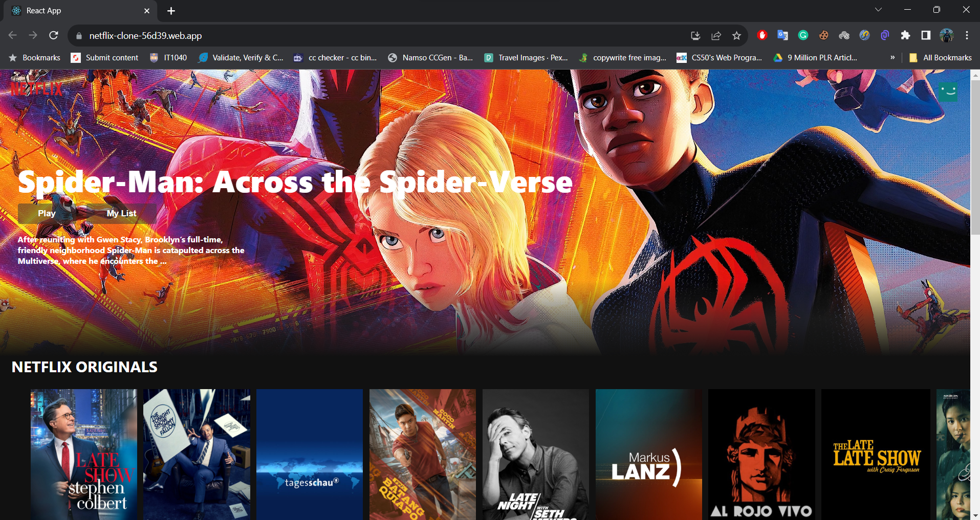980x520 pixels.
Task: Open the red ad blocker extension
Action: pos(762,35)
